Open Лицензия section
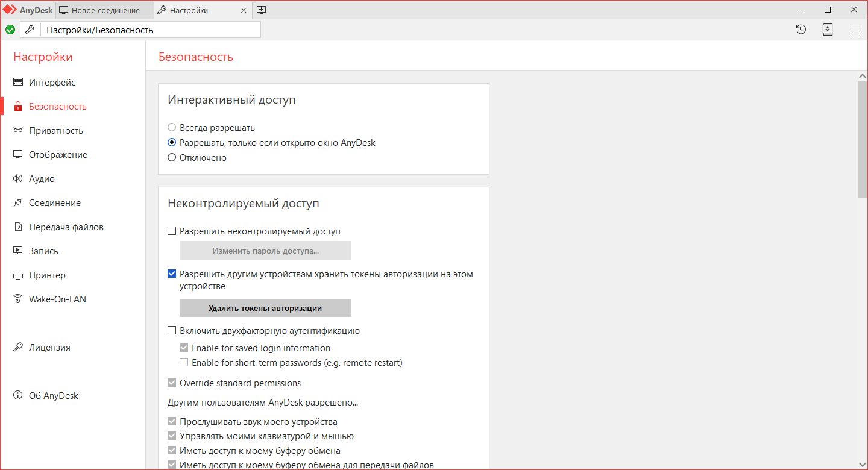The height and width of the screenshot is (470, 868). click(72, 348)
